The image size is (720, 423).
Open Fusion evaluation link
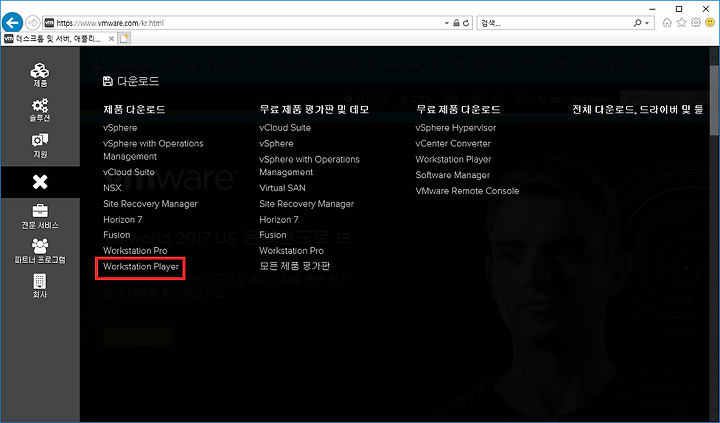[273, 235]
